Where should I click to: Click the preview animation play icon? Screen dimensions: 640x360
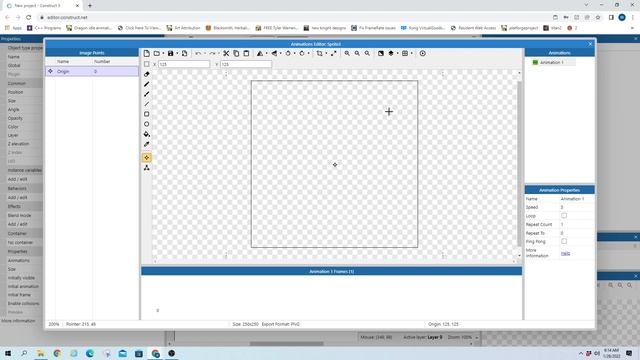[x=423, y=53]
